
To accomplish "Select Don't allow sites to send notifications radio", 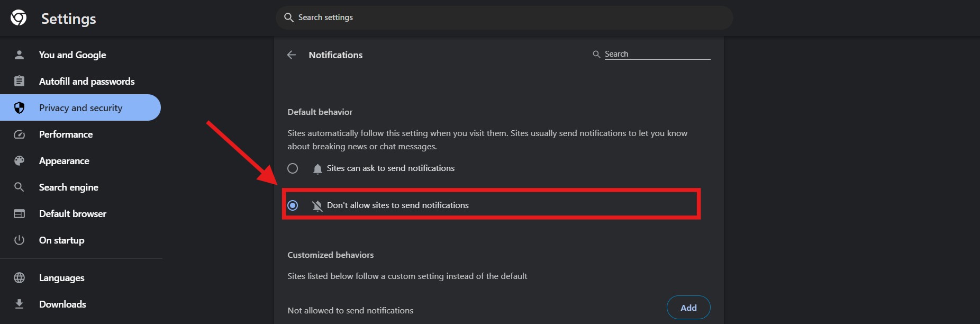I will [x=293, y=205].
